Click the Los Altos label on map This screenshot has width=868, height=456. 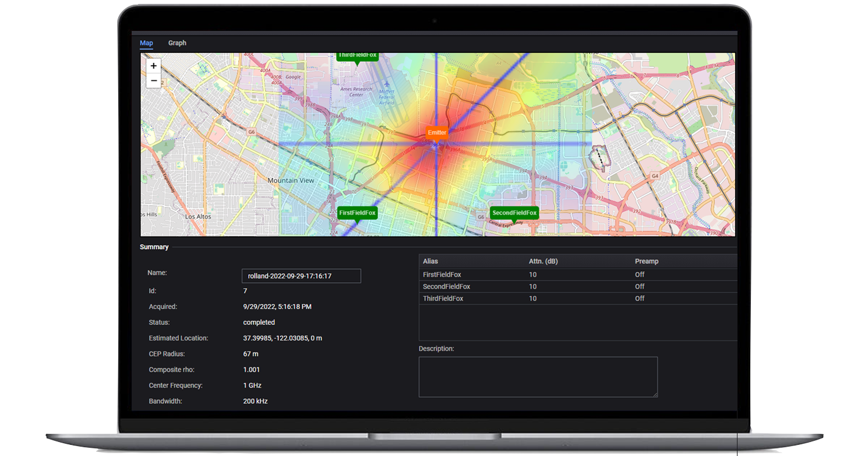(198, 216)
